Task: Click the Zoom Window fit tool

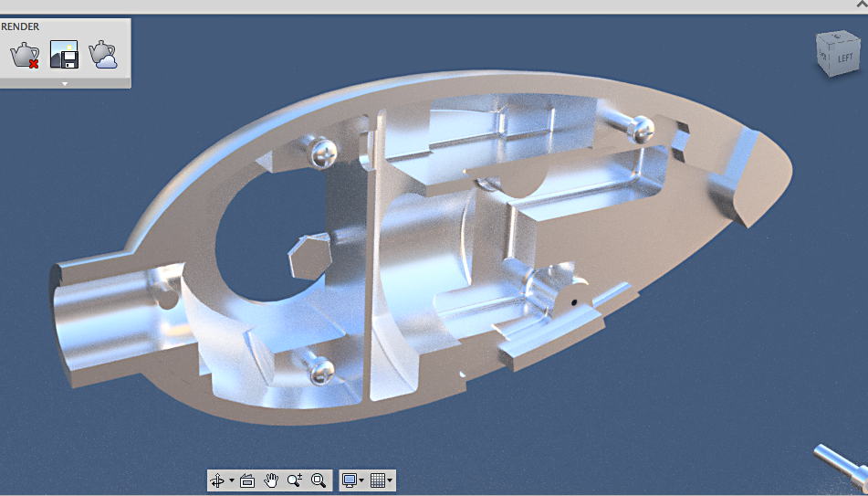Action: coord(319,480)
